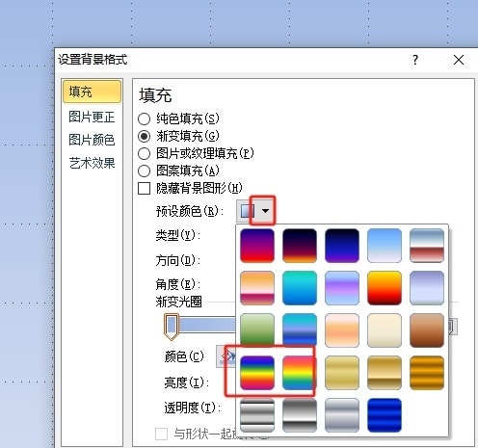The width and height of the screenshot is (478, 448).
Task: Pick green moss preset swatch
Action: (257, 330)
